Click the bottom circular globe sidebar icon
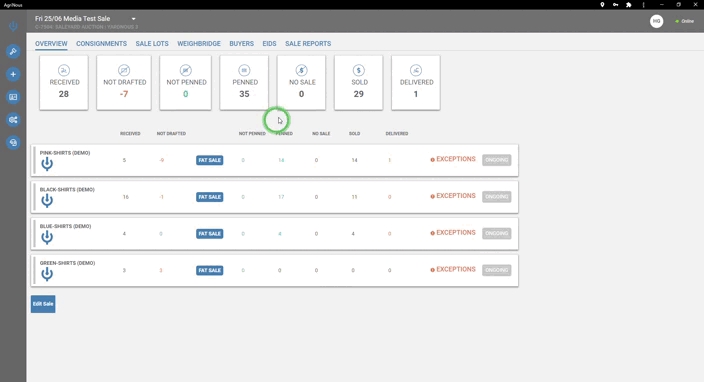The image size is (704, 382). (x=13, y=143)
